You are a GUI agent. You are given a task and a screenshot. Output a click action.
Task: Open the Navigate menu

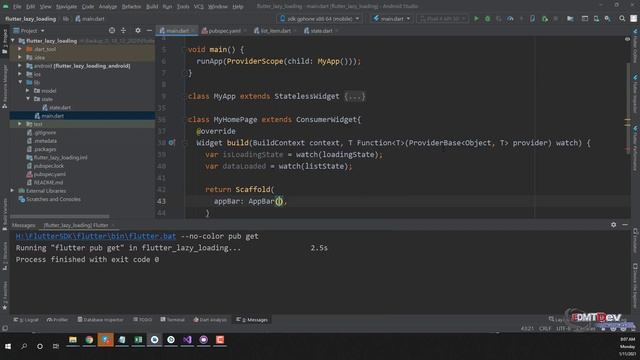coord(66,7)
